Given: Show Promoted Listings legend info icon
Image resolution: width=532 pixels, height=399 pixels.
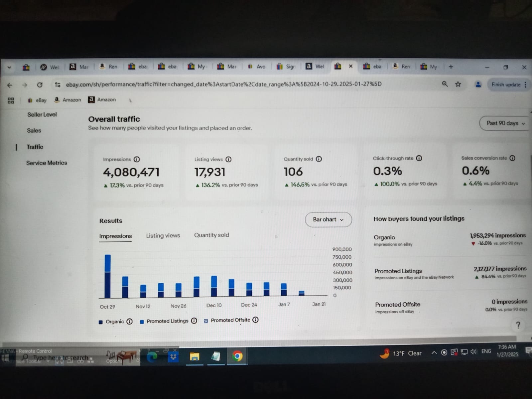Looking at the screenshot, I should (194, 321).
